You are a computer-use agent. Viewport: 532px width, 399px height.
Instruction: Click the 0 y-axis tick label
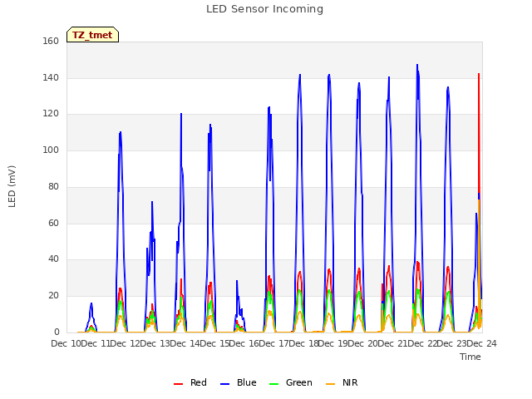57,332
